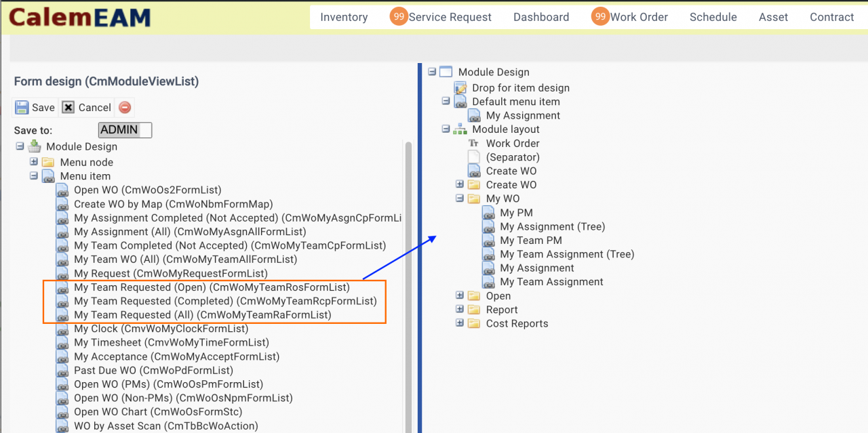Collapse the Module Design tree under Save to
Viewport: 868px width, 433px height.
pyautogui.click(x=20, y=146)
